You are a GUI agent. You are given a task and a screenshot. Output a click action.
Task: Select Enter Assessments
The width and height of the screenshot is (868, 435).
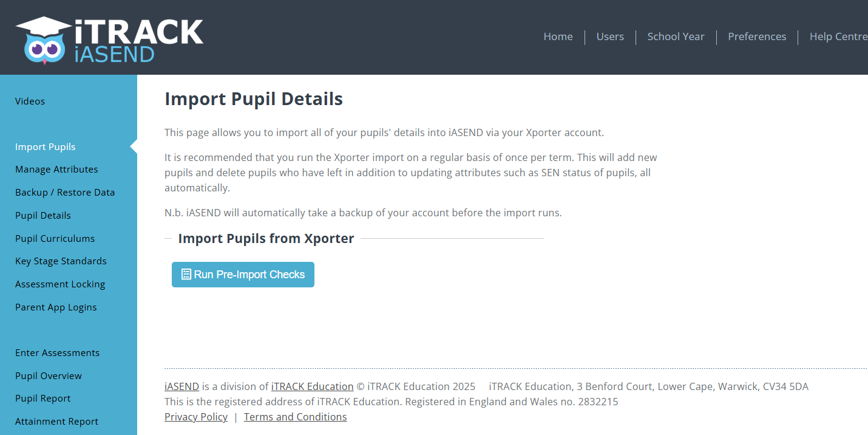pos(57,352)
